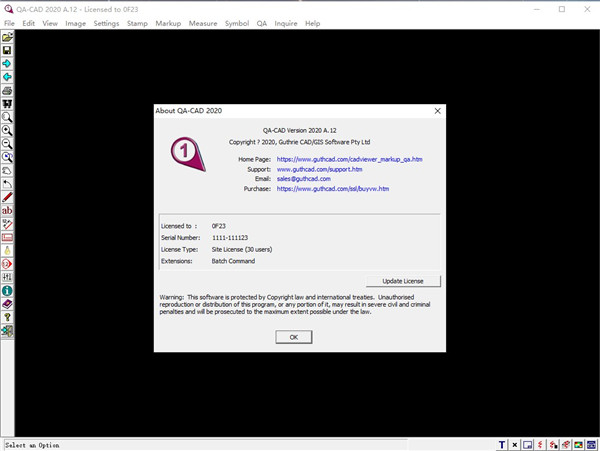Viewport: 600px width, 451px height.
Task: Open the Edit menu
Action: coord(28,23)
